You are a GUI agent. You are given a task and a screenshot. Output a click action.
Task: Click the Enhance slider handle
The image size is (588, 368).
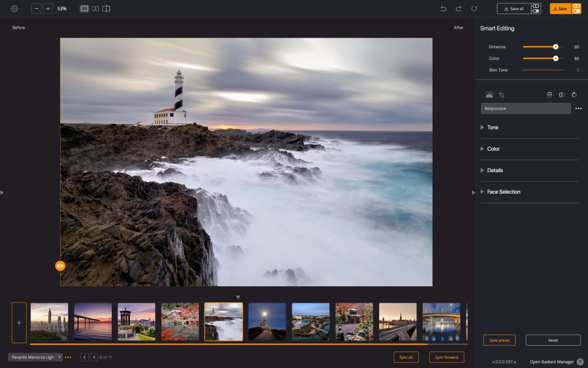(556, 47)
